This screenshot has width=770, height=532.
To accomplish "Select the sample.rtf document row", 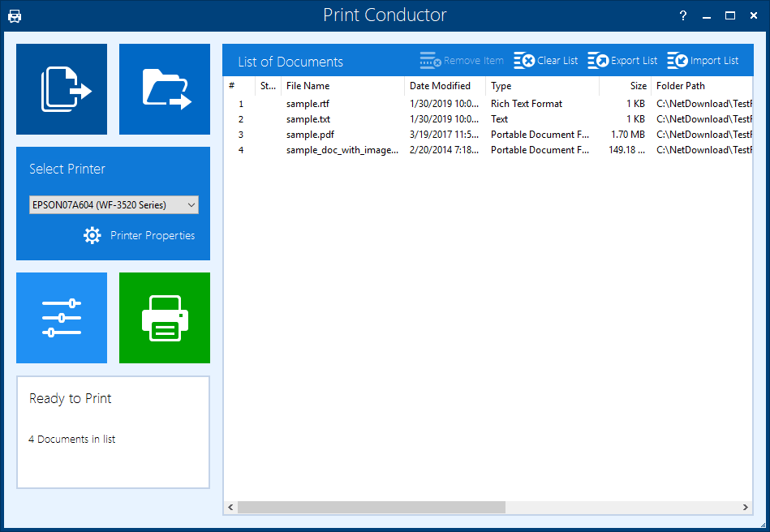I will [308, 104].
